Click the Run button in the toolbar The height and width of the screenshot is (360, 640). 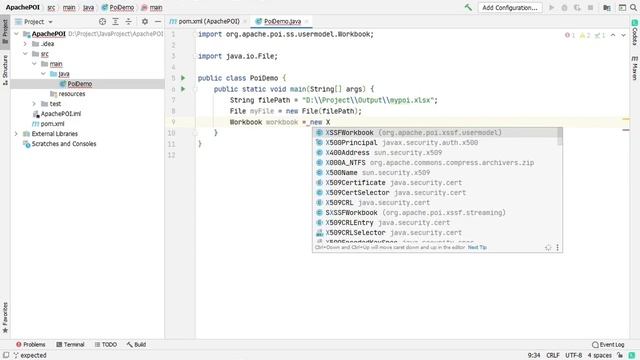[552, 7]
